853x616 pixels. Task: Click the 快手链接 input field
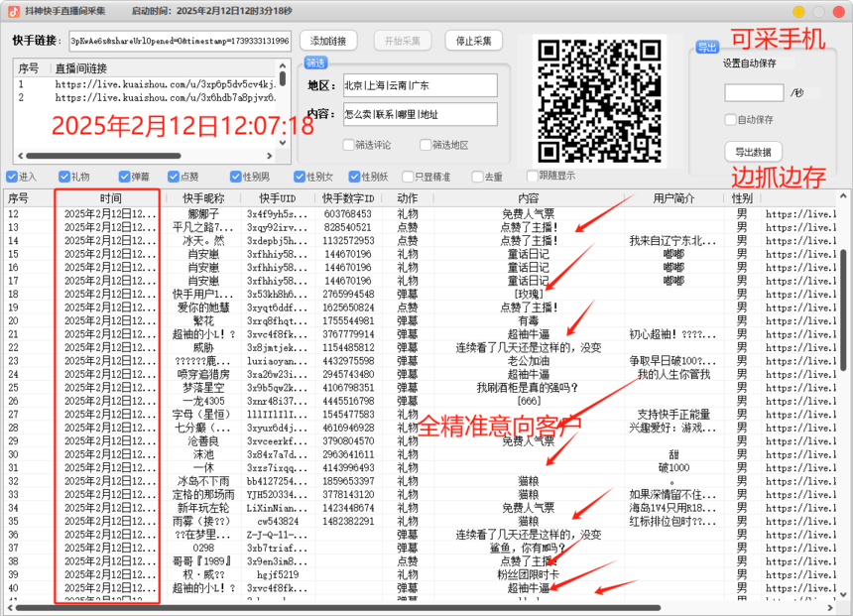[x=181, y=41]
